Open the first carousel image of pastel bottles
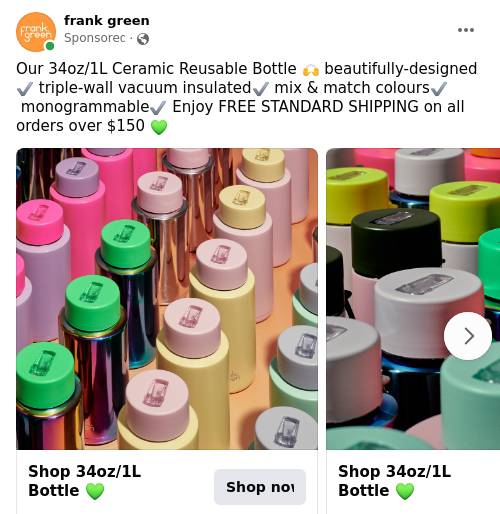The width and height of the screenshot is (500, 514). point(167,299)
